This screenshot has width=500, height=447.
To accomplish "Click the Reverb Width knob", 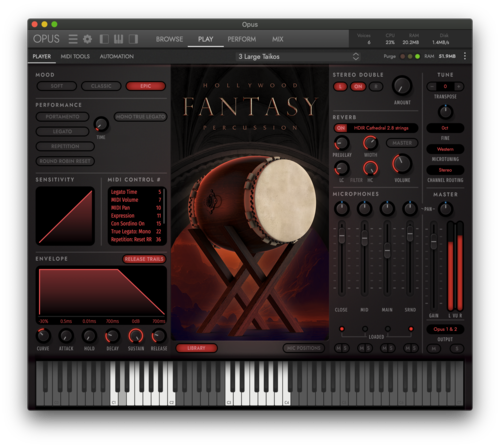I will click(370, 143).
